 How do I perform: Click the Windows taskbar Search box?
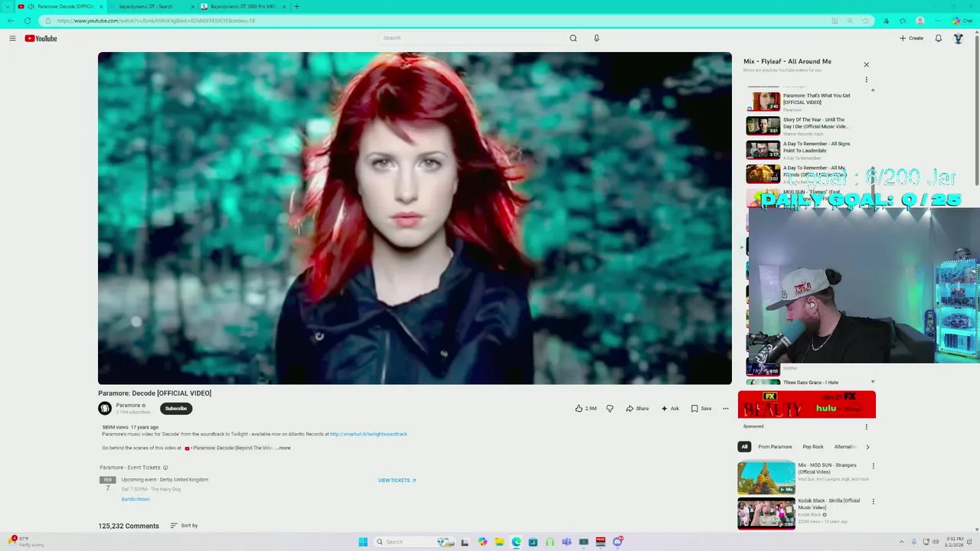coord(413,542)
